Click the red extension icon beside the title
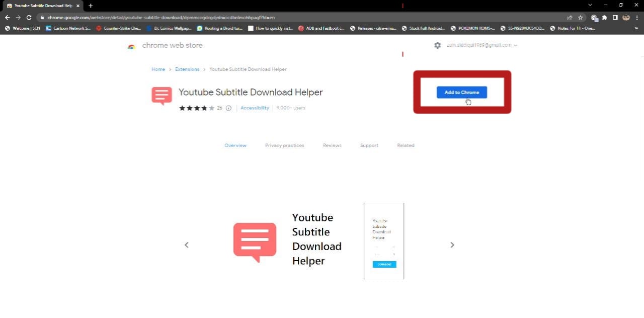Screen dimensions: 644x318 coord(162,96)
